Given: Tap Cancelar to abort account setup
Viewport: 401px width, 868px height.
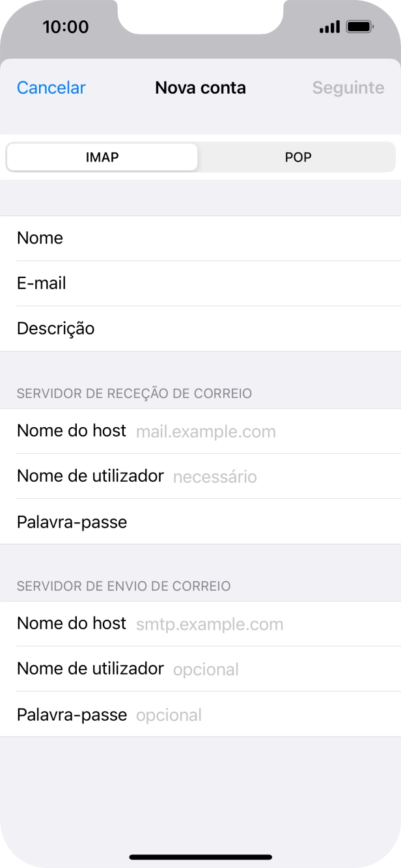Looking at the screenshot, I should point(51,87).
